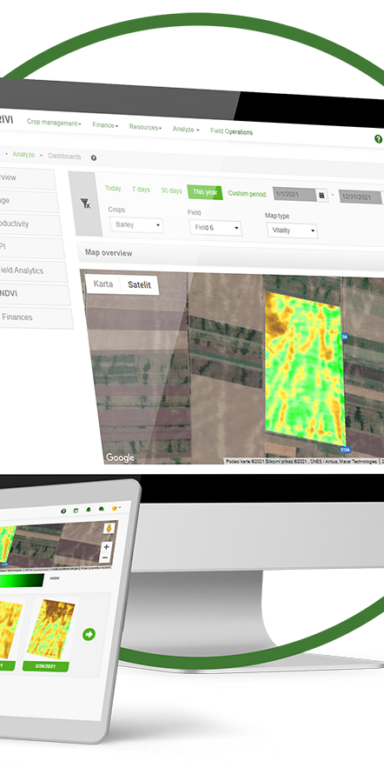Click the Street View pegman on tablet map
Viewport: 384px width, 768px height.
108,529
